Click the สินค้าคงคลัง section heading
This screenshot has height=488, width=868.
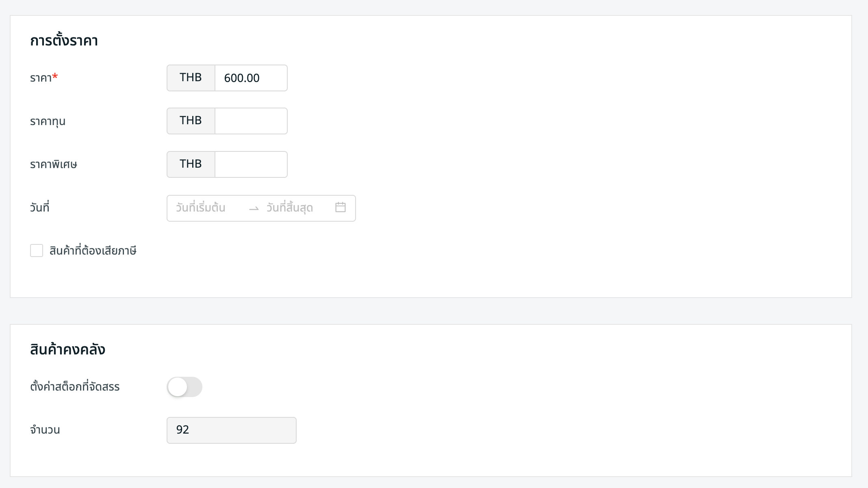[x=67, y=350]
